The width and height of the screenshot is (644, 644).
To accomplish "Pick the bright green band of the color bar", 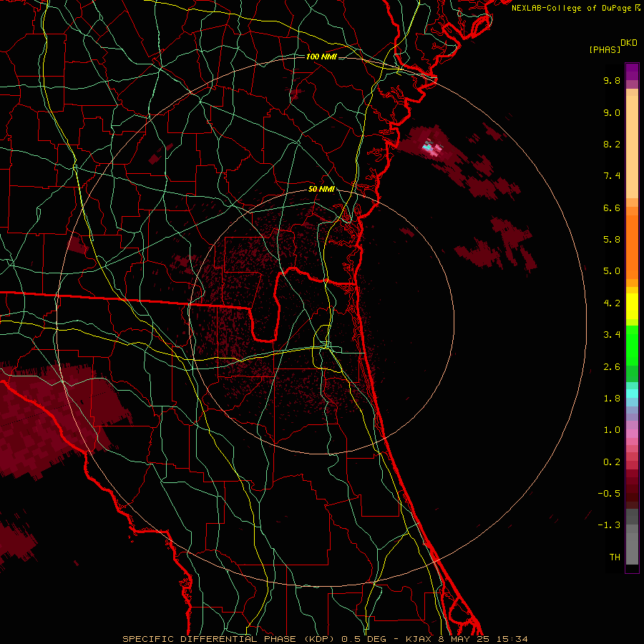I will pos(632,345).
